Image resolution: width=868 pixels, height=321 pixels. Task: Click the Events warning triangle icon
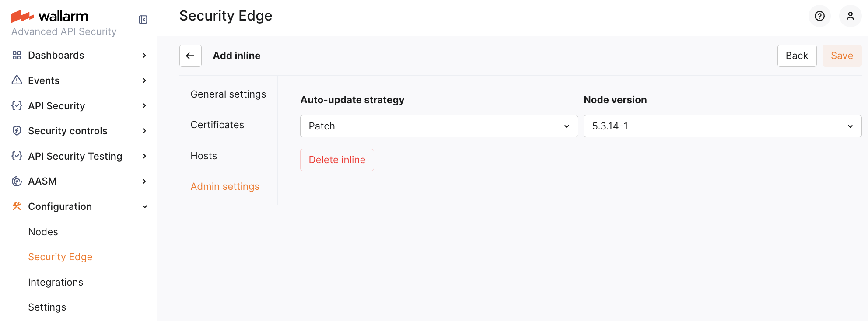17,80
